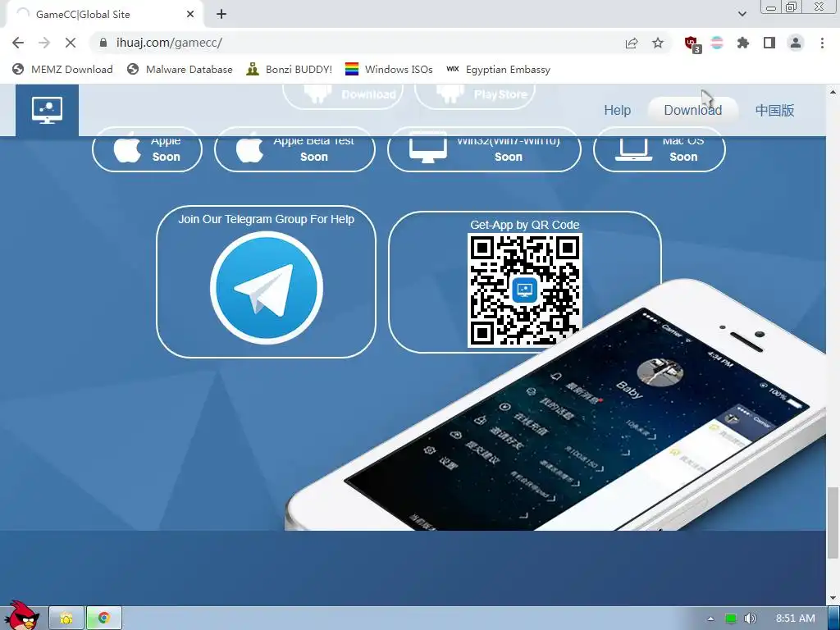Image resolution: width=840 pixels, height=630 pixels.
Task: Close the GameCC|Global Site tab
Action: 190,15
